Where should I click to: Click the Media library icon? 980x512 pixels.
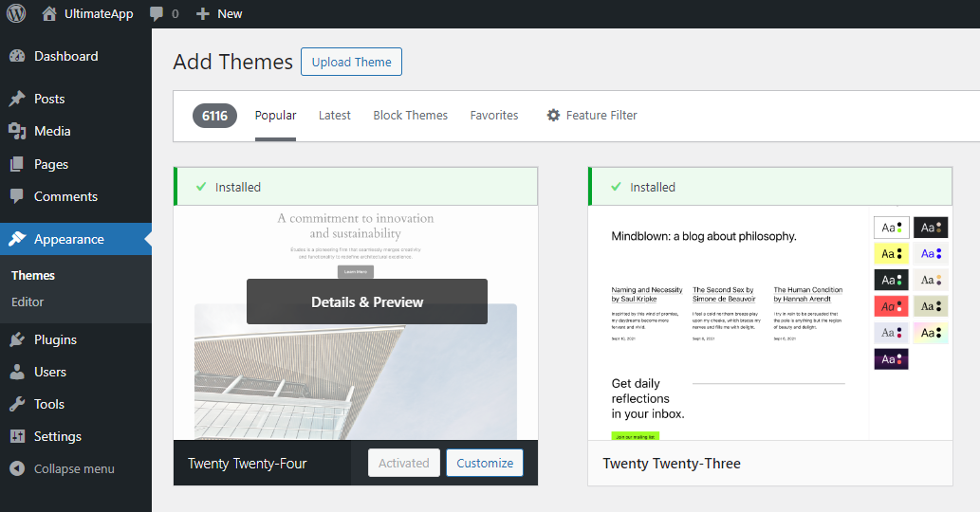click(17, 131)
